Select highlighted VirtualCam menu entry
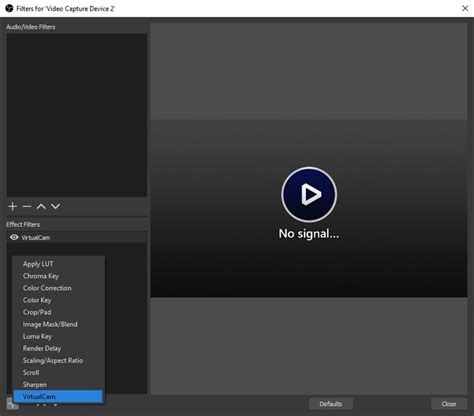The image size is (474, 416). [x=58, y=397]
